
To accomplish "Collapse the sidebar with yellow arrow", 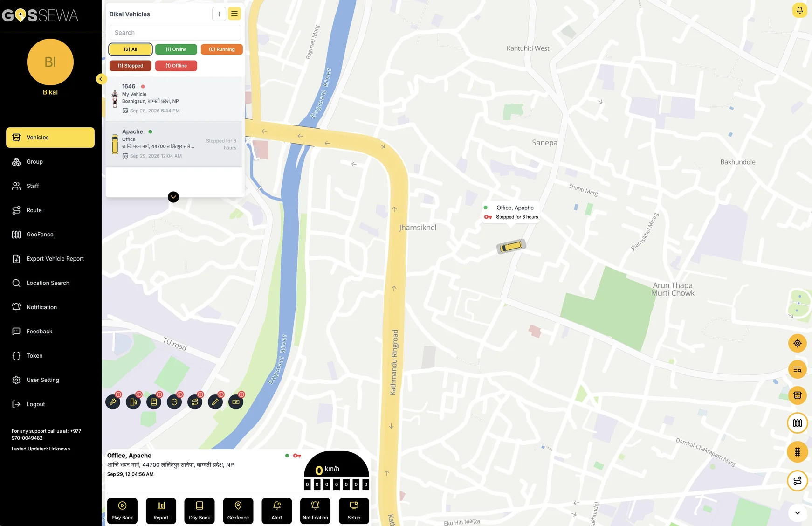I will point(101,79).
